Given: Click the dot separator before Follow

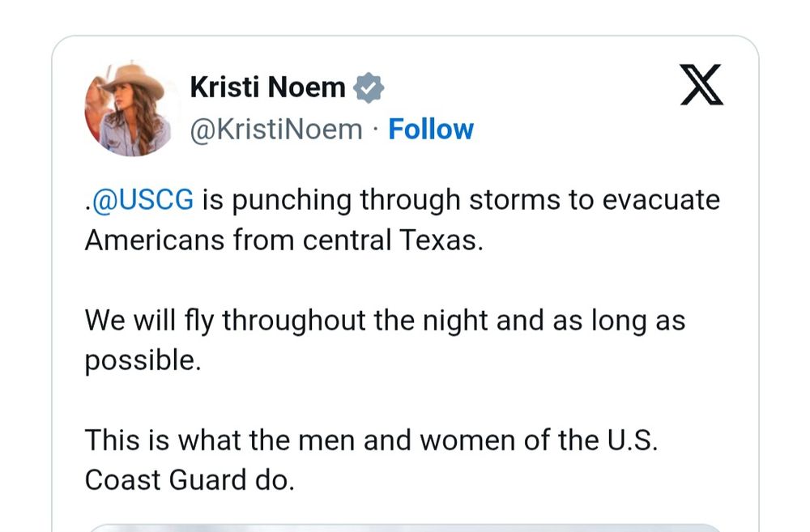Looking at the screenshot, I should click(x=376, y=130).
